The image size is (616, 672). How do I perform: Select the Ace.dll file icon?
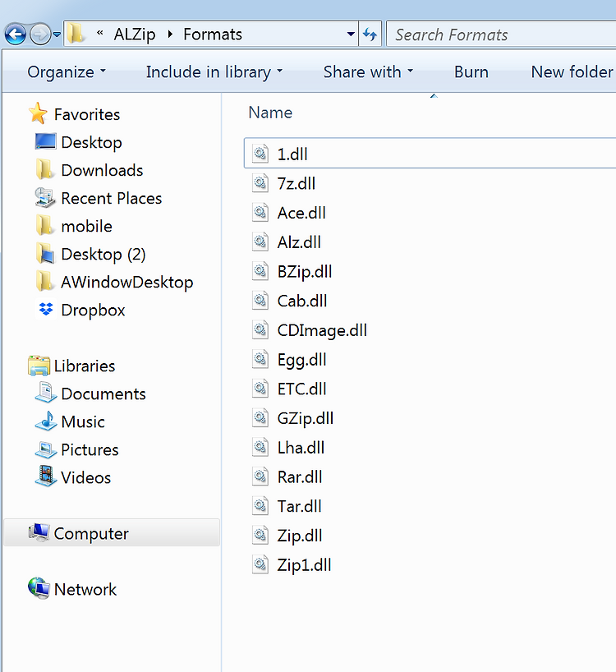(x=260, y=212)
